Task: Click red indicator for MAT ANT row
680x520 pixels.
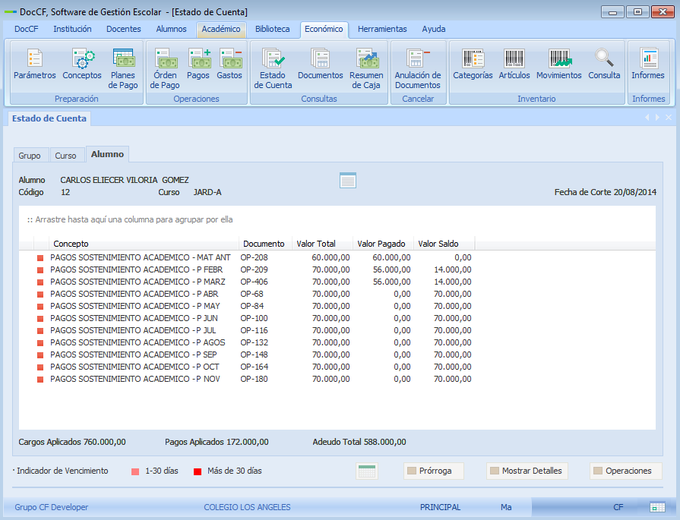Action: [40, 258]
